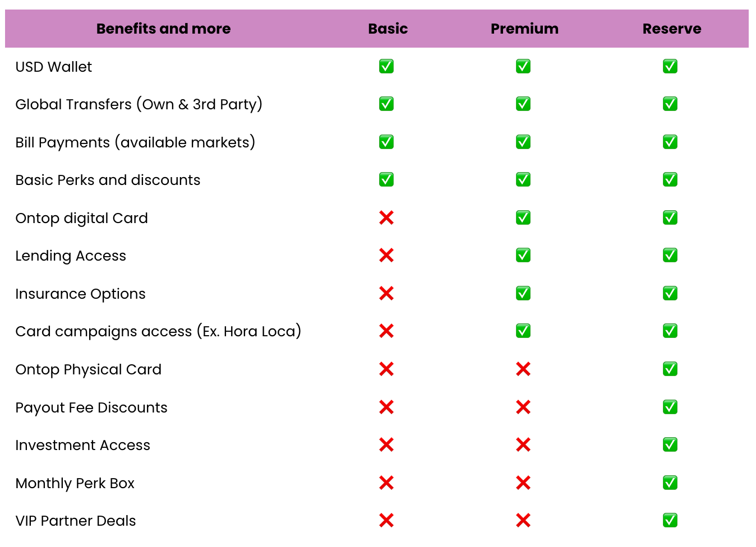Click the Basic red X for VIP Partner Deals
Viewport: 756px width, 547px height.
[x=386, y=520]
